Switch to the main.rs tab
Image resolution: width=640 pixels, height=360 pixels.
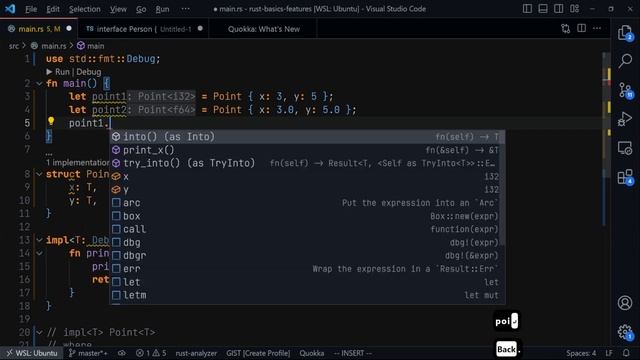pos(39,29)
